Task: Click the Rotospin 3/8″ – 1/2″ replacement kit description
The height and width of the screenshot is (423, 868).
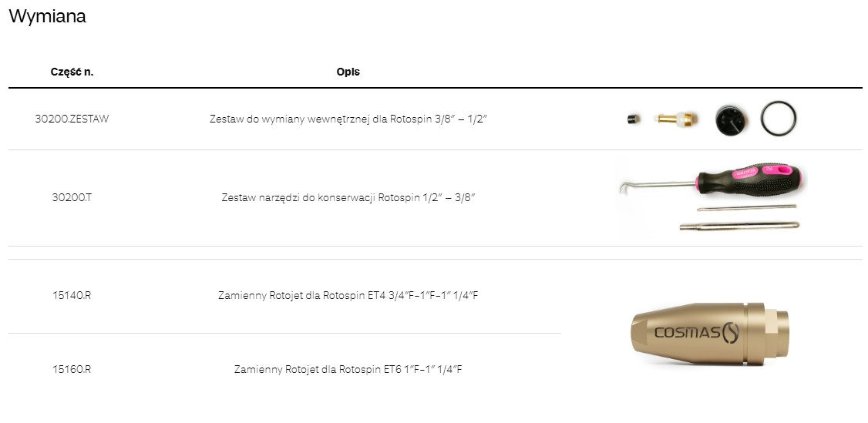Action: coord(348,119)
